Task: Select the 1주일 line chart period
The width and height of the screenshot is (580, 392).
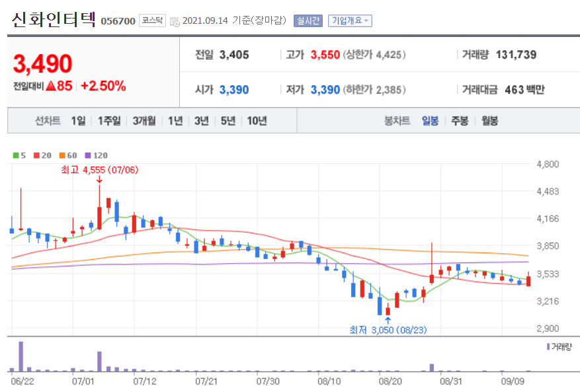Action: [x=109, y=120]
